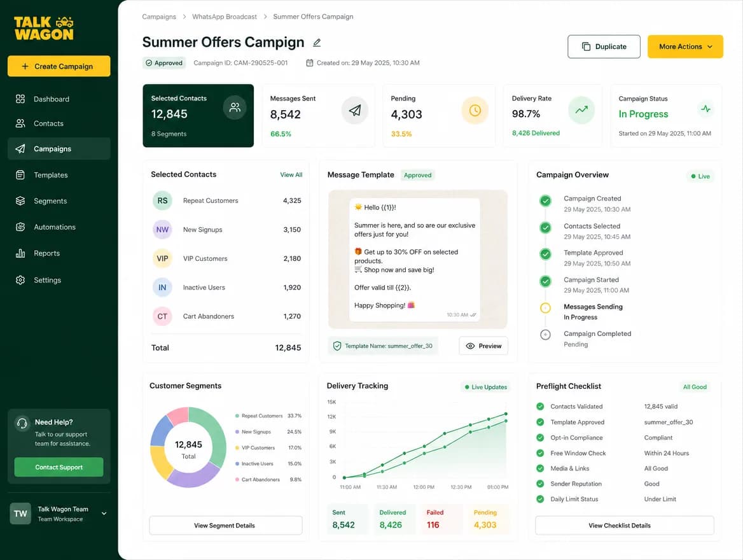Screen dimensions: 743x560
Task: Open Contacts from the sidebar
Action: click(x=59, y=123)
